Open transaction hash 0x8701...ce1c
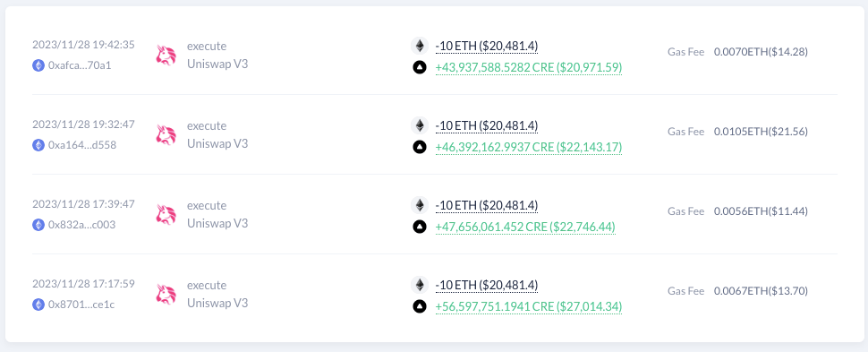This screenshot has height=352, width=868. point(81,305)
